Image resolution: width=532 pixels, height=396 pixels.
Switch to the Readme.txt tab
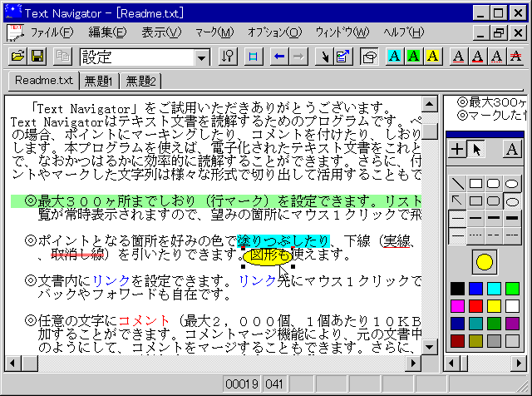pos(44,81)
